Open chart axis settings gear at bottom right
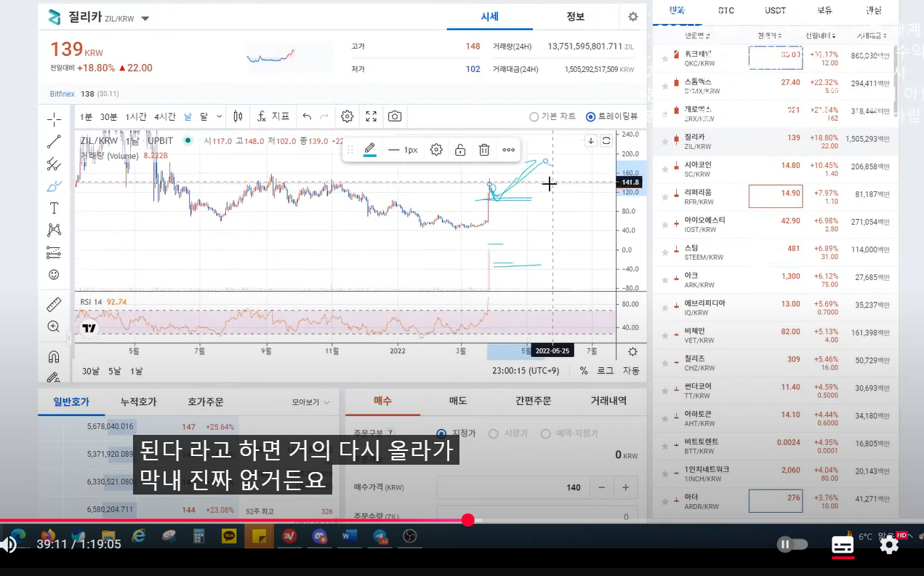The height and width of the screenshot is (576, 924). coord(632,352)
